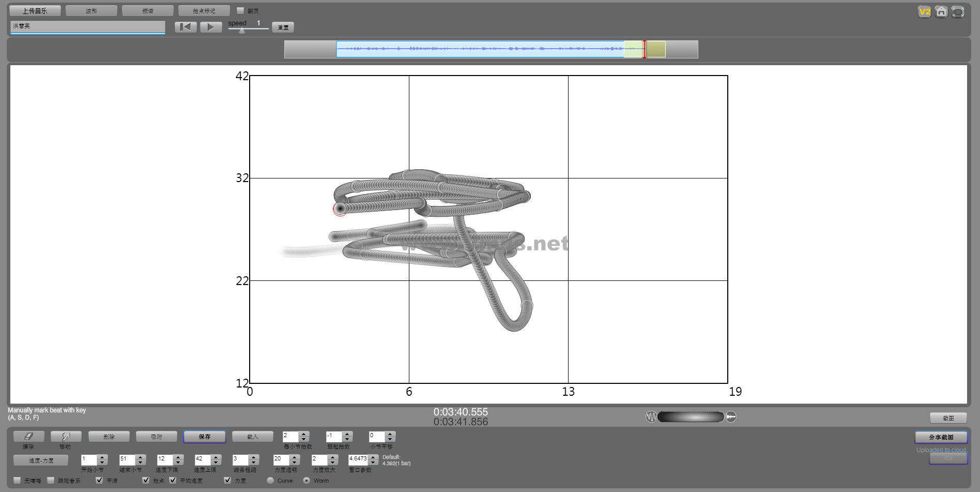Click the speed slider handle
Viewport: 980px width, 492px height.
[x=241, y=31]
